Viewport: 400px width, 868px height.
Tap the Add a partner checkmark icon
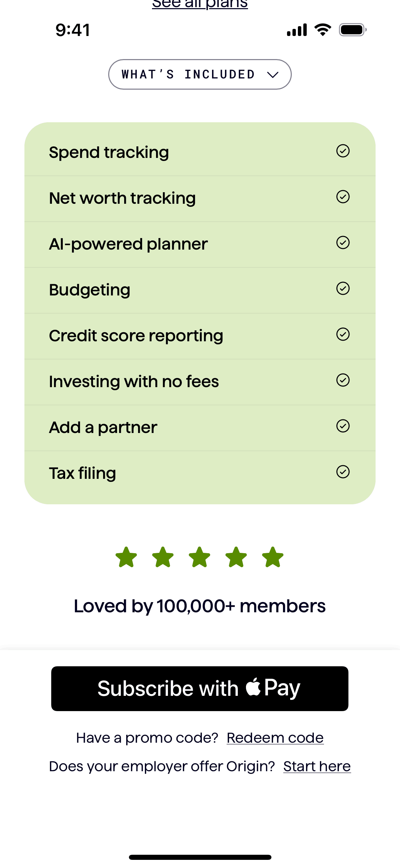(x=343, y=426)
